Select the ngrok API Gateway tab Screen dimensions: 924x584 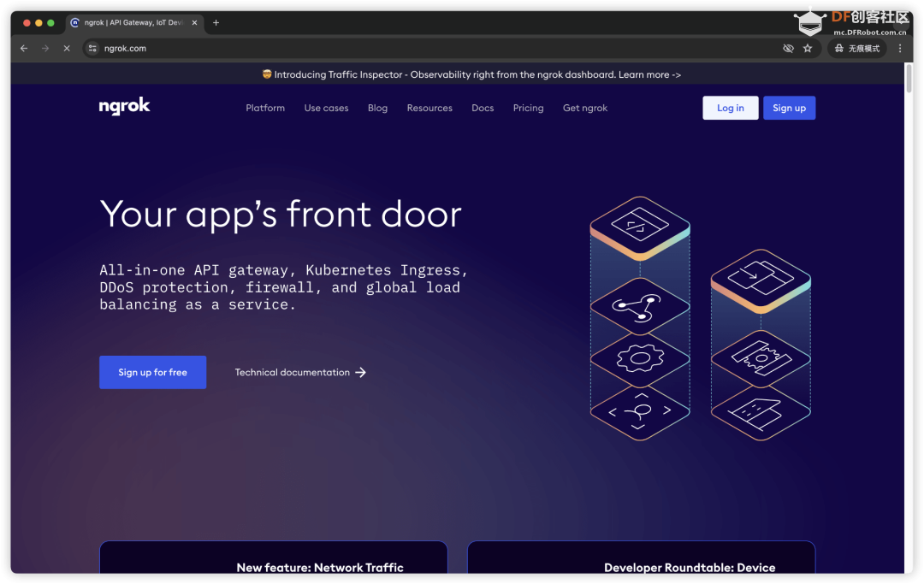tap(134, 22)
